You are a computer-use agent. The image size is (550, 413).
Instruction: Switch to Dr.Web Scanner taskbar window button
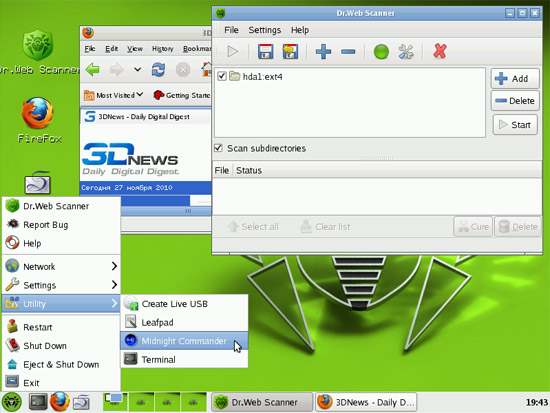click(262, 402)
